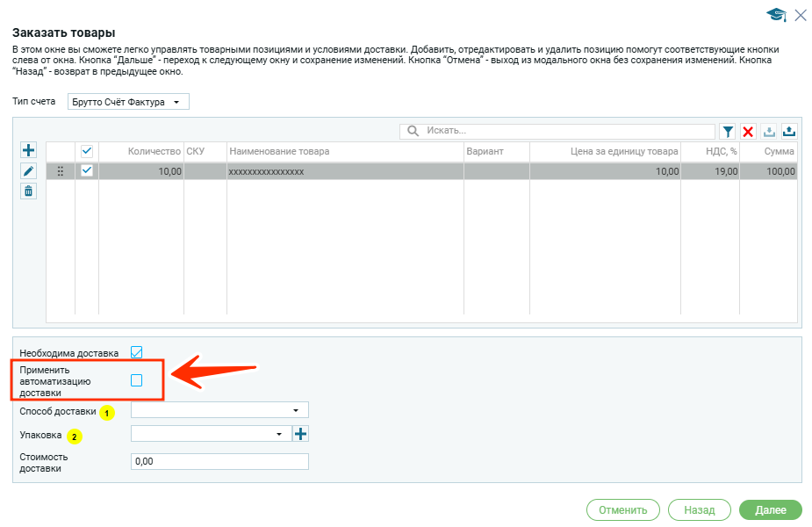Delete the row with the trash icon
The width and height of the screenshot is (812, 527).
point(28,191)
